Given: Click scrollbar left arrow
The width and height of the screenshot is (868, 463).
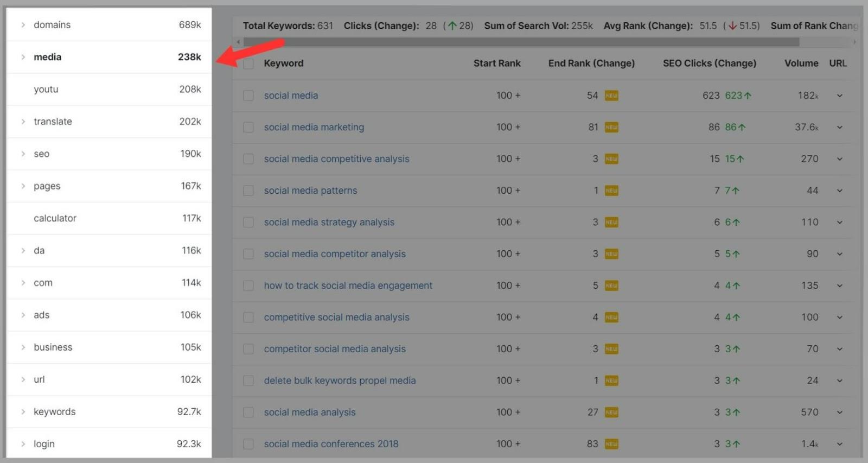Looking at the screenshot, I should pos(238,42).
